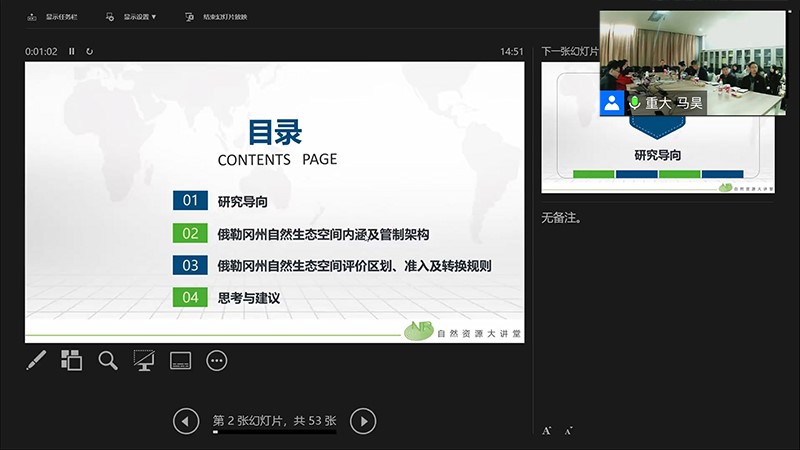
Task: Click the 03 box on the slide
Action: tap(190, 265)
